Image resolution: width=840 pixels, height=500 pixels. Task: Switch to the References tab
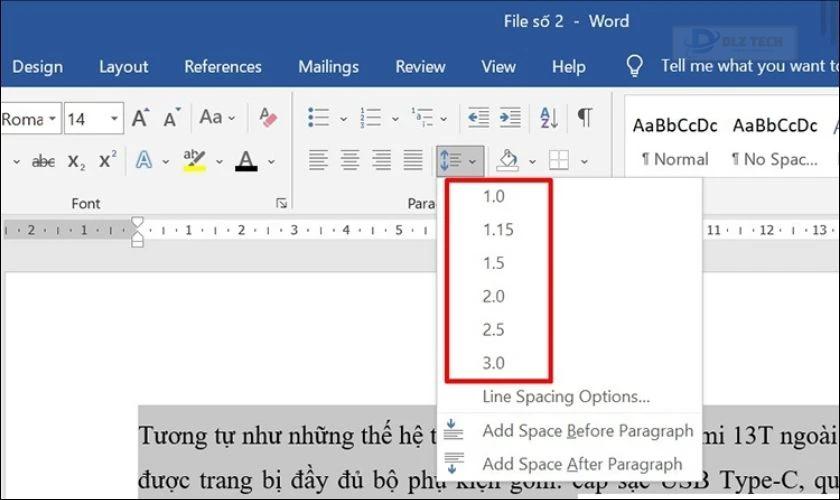pos(223,66)
